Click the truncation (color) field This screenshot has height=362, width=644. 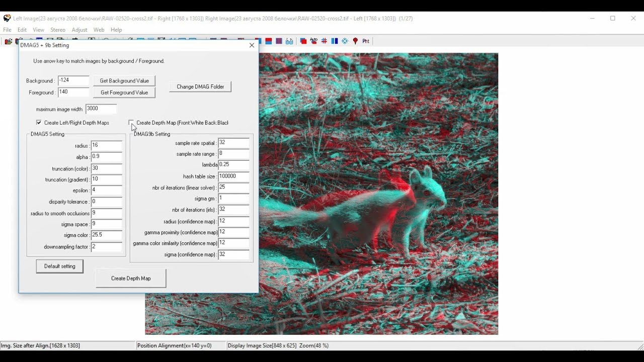[x=107, y=168]
